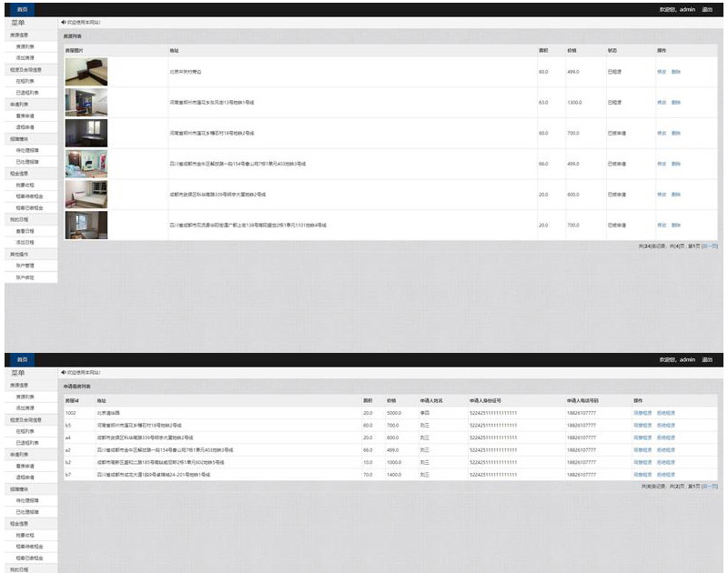This screenshot has width=728, height=573.
Task: Select 查看日程 in the sidebar menu
Action: coord(25,231)
